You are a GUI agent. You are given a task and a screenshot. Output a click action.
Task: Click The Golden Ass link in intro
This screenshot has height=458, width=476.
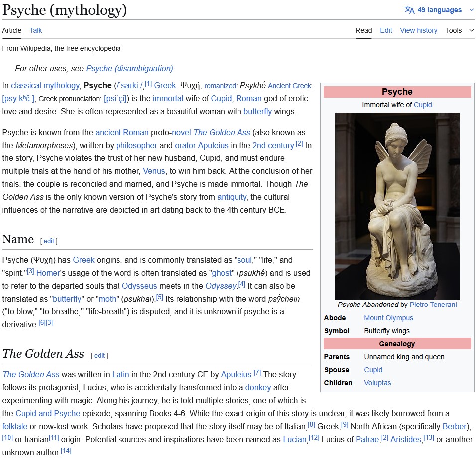pyautogui.click(x=222, y=132)
